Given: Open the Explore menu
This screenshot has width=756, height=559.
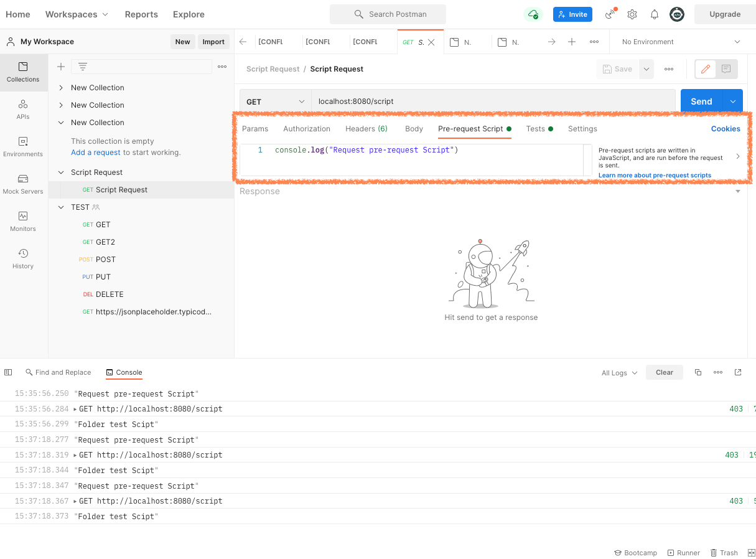Looking at the screenshot, I should click(189, 14).
